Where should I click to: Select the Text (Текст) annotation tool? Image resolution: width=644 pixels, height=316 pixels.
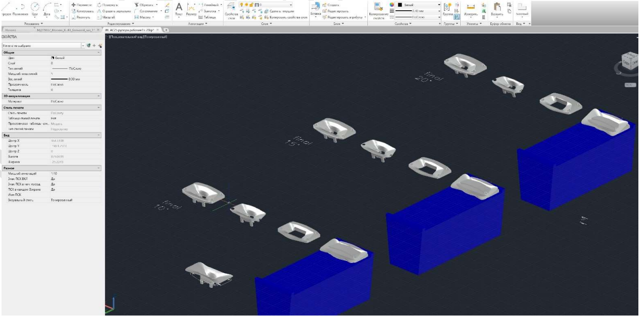[179, 10]
